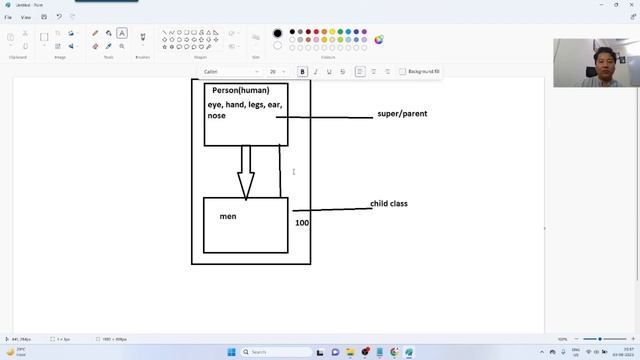Image resolution: width=640 pixels, height=360 pixels.
Task: Pick the triangle shape in Shapes gallery
Action: point(209,32)
